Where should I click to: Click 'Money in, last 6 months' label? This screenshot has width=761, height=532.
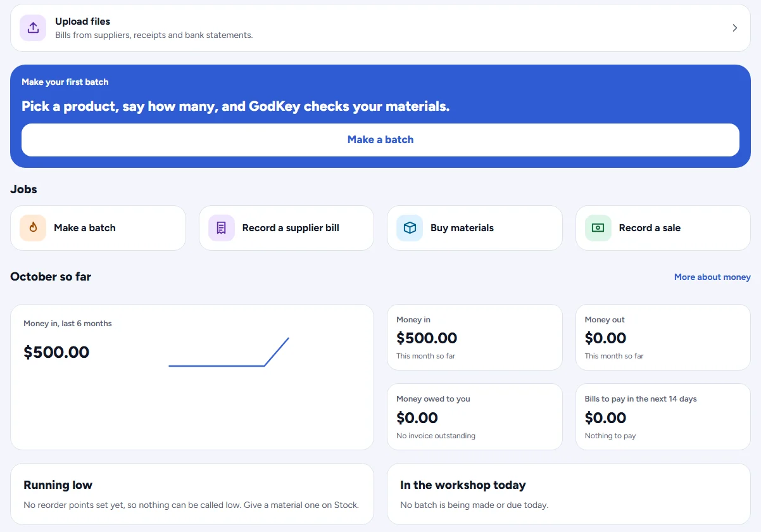[68, 324]
